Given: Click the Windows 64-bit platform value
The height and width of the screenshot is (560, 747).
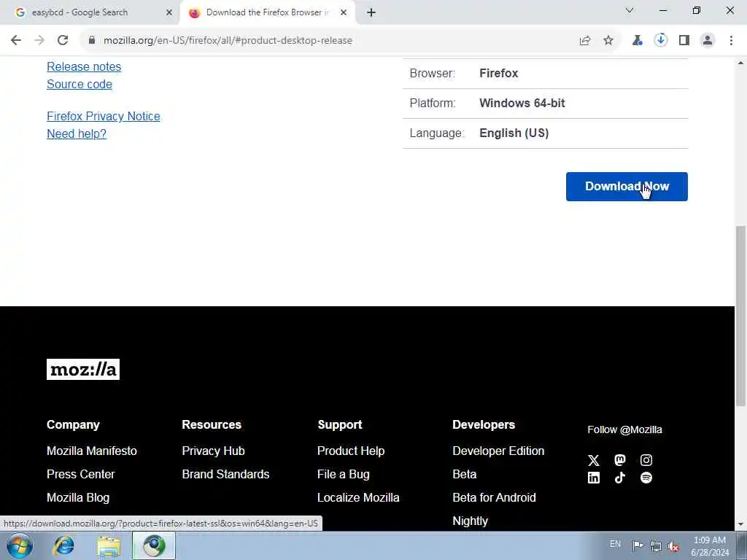Looking at the screenshot, I should 522,104.
